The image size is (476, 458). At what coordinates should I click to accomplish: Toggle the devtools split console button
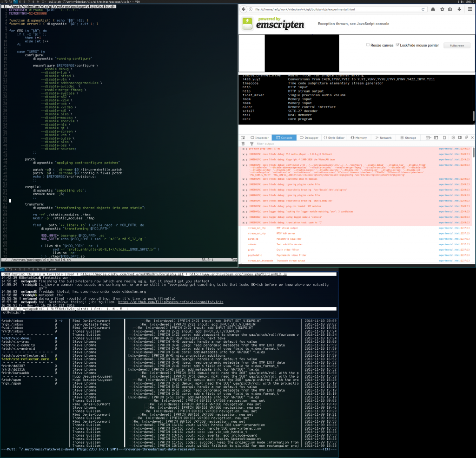[x=436, y=137]
